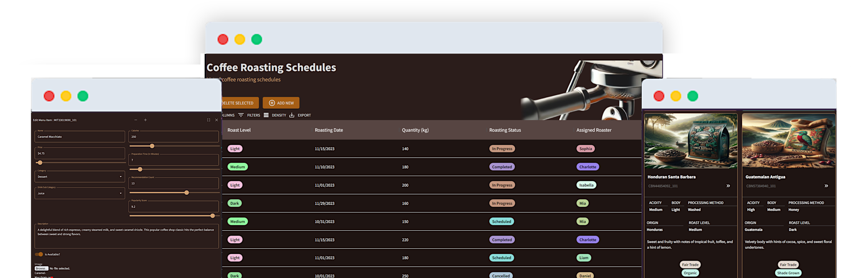Image resolution: width=868 pixels, height=278 pixels.
Task: Click minus icon in Edit Menu Item header
Action: coord(136,120)
